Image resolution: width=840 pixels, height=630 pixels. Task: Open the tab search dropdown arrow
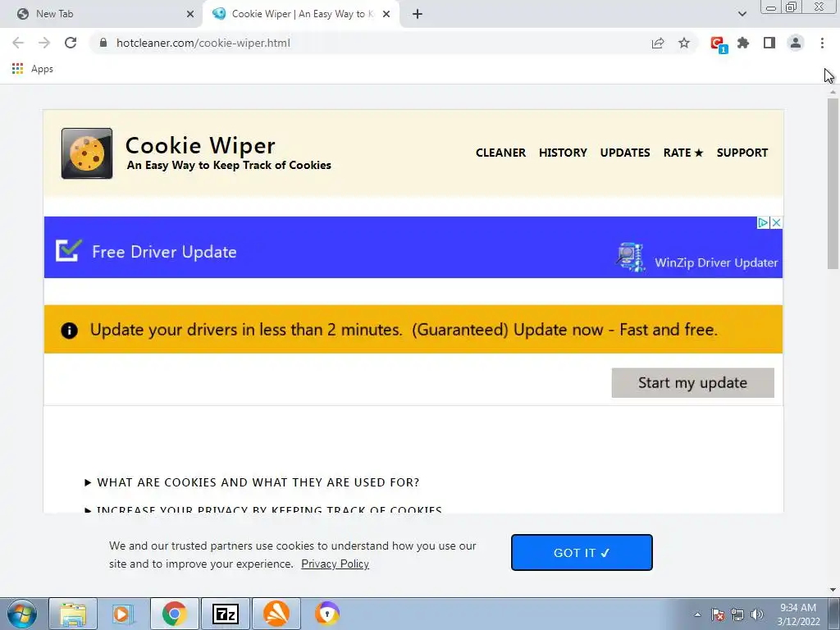pos(742,14)
